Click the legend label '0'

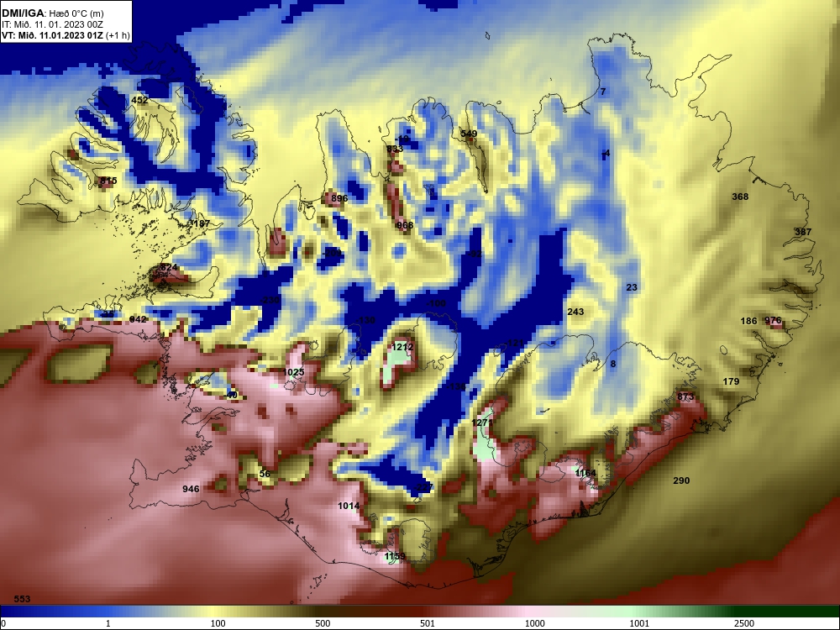pos(3,623)
